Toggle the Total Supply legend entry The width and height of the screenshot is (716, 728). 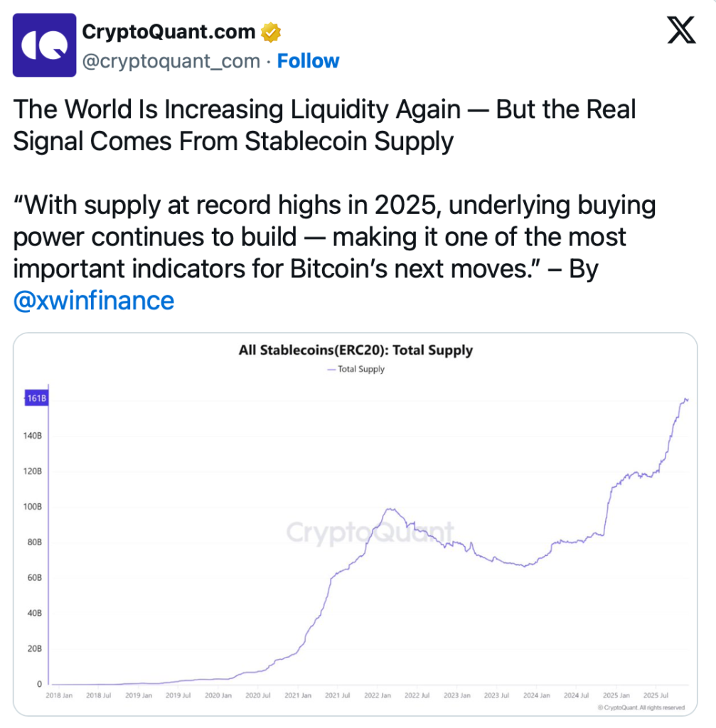coord(356,369)
